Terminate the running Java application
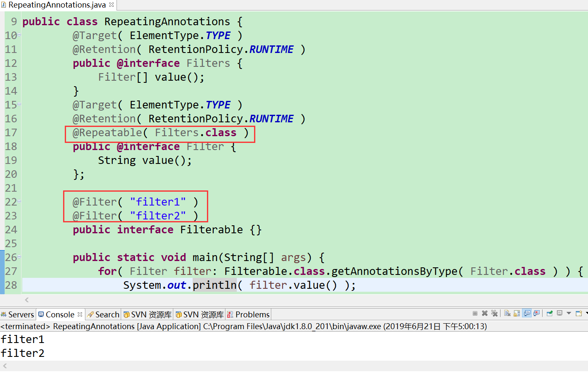Screen dimensions: 588x372 tap(475, 313)
